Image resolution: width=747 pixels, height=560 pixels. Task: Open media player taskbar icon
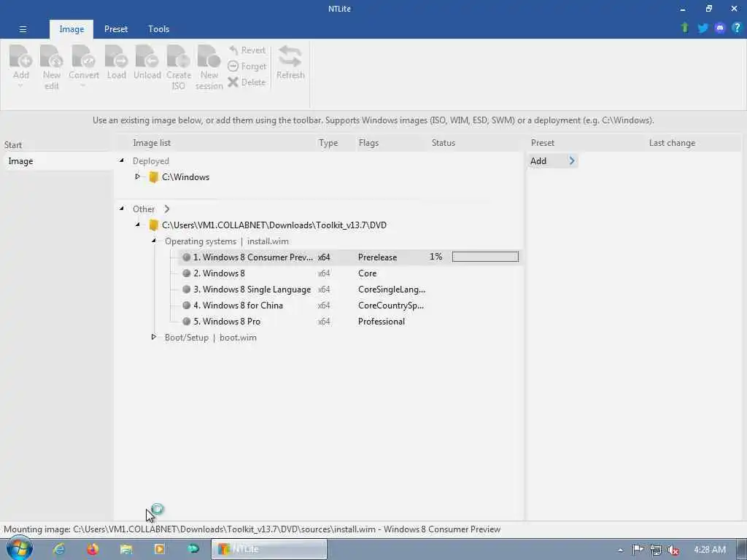point(160,549)
